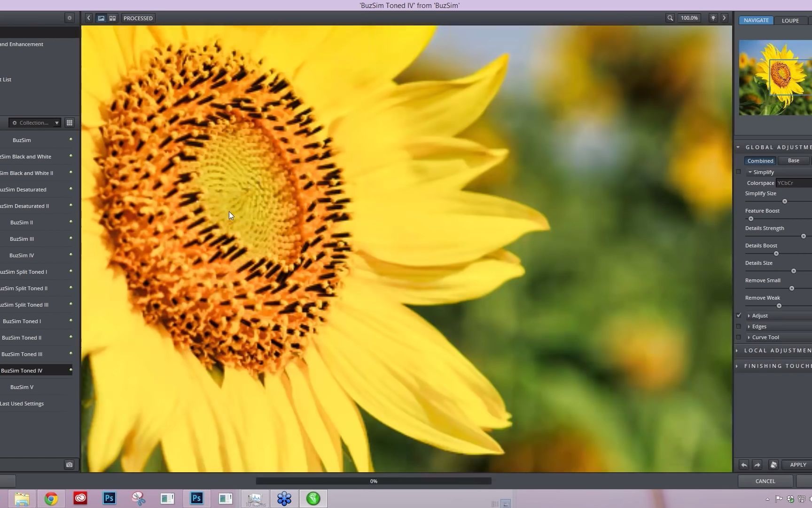The height and width of the screenshot is (508, 812).
Task: Select the brush icon beside Apply
Action: (773, 465)
